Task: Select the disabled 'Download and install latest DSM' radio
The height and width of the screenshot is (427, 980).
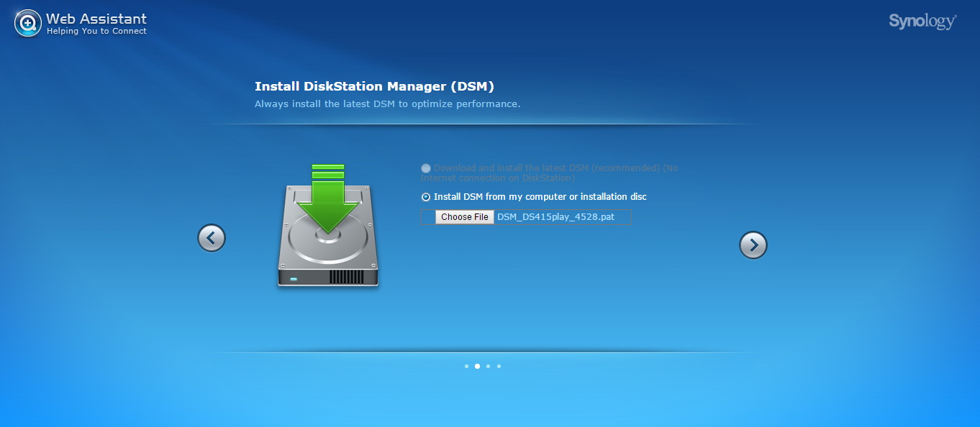Action: [426, 168]
